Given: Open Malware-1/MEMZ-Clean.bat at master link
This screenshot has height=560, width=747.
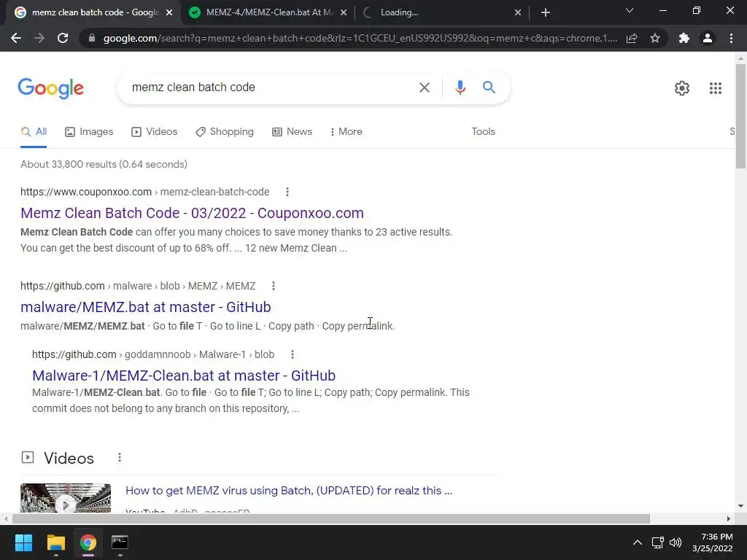Looking at the screenshot, I should (x=184, y=376).
